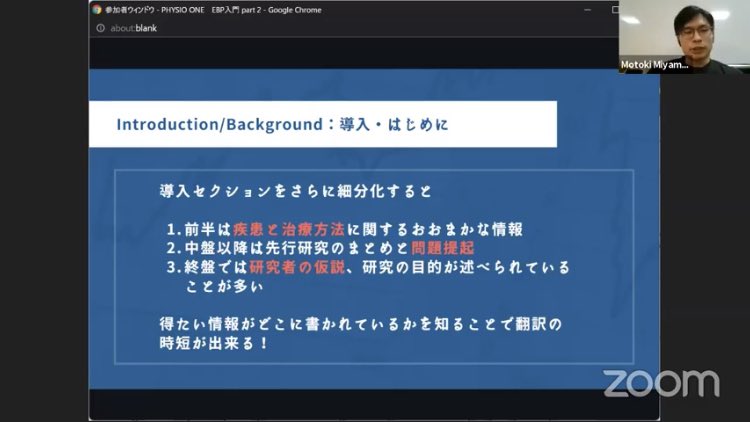Click the text '時短が出来る！'
The image size is (750, 422).
pyautogui.click(x=214, y=343)
